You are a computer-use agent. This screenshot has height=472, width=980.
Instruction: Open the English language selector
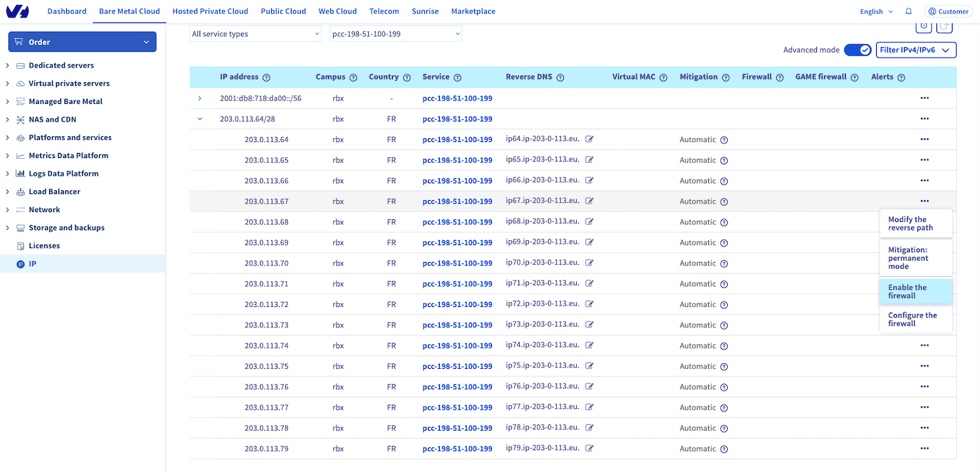[x=876, y=11]
